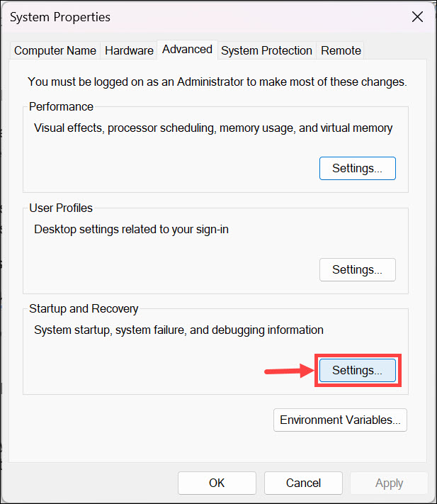Viewport: 437px width, 504px height.
Task: Go to the System Protection tab
Action: point(266,50)
